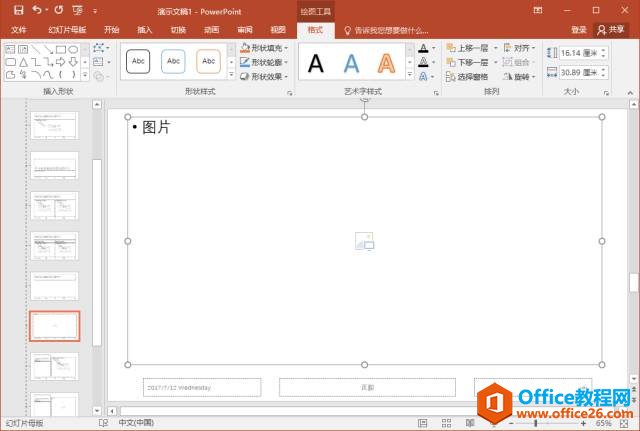Apply the black fill WordArt style
This screenshot has height=431, width=640.
(x=316, y=63)
